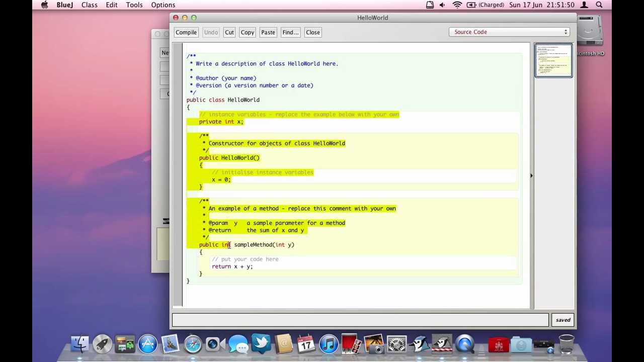The image size is (644, 362).
Task: Click the second BlueJ jay dock icon
Action: pyautogui.click(x=442, y=344)
